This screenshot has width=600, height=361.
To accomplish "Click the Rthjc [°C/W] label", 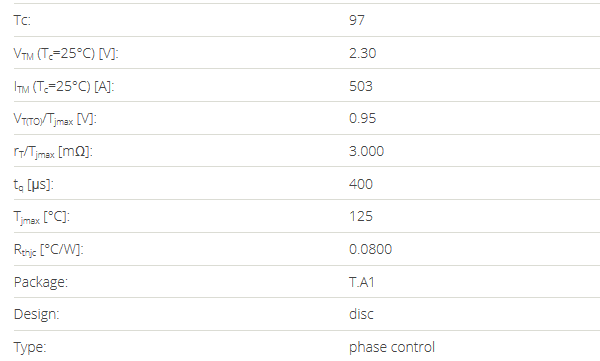I will click(49, 250).
